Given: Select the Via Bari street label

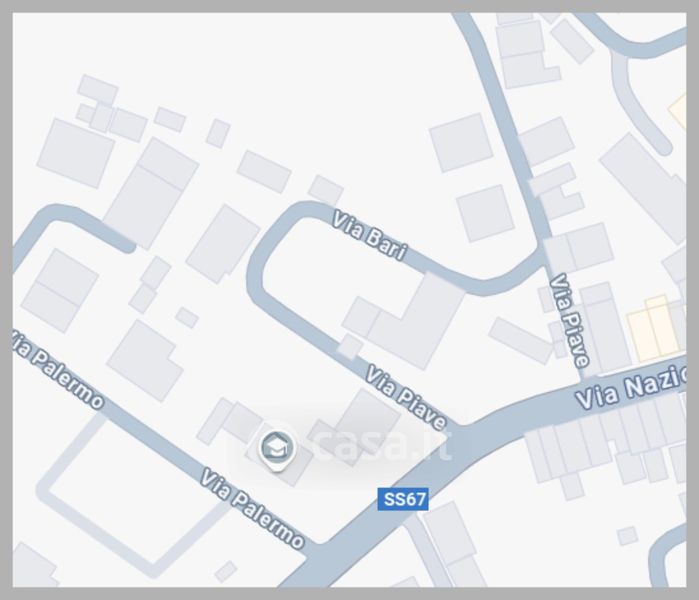Looking at the screenshot, I should [x=370, y=236].
